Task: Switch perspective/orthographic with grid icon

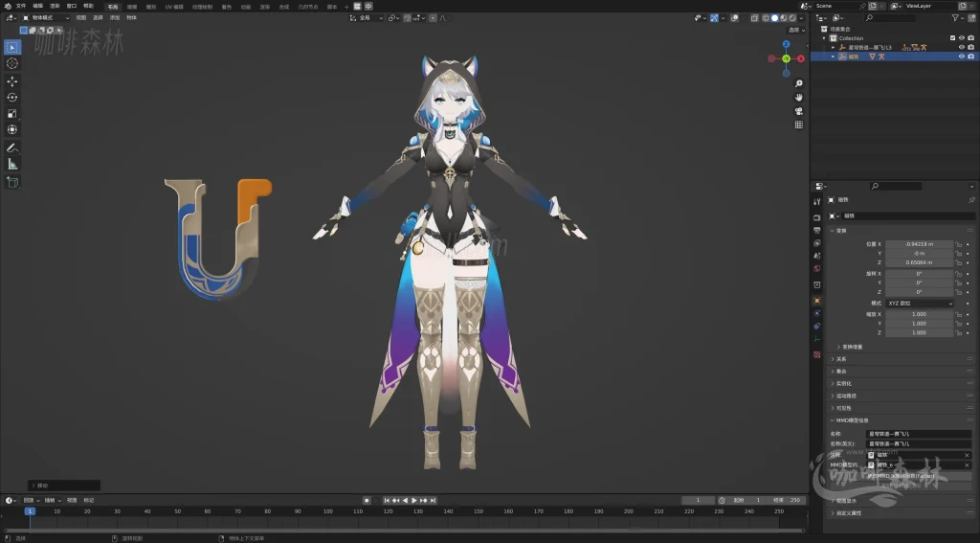Action: [x=798, y=124]
